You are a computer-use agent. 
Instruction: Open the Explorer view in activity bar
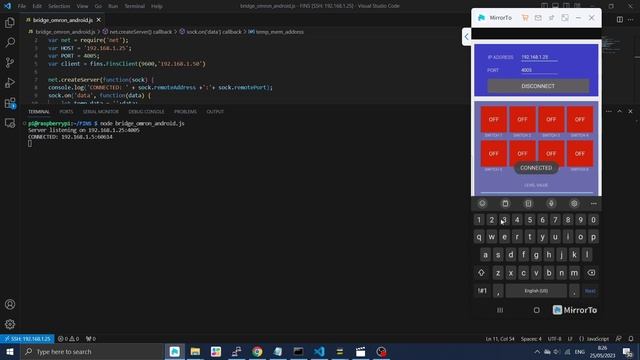pyautogui.click(x=10, y=22)
